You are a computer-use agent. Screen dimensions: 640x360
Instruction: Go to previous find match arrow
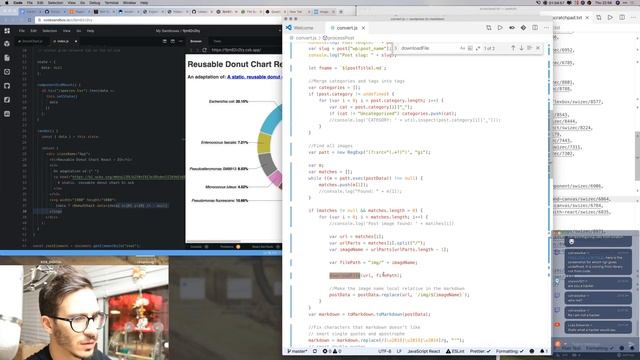click(513, 48)
